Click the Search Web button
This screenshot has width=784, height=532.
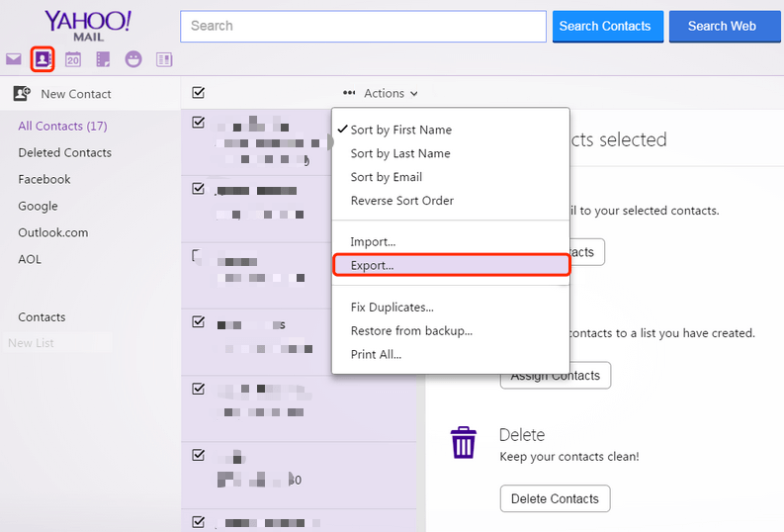tap(724, 26)
